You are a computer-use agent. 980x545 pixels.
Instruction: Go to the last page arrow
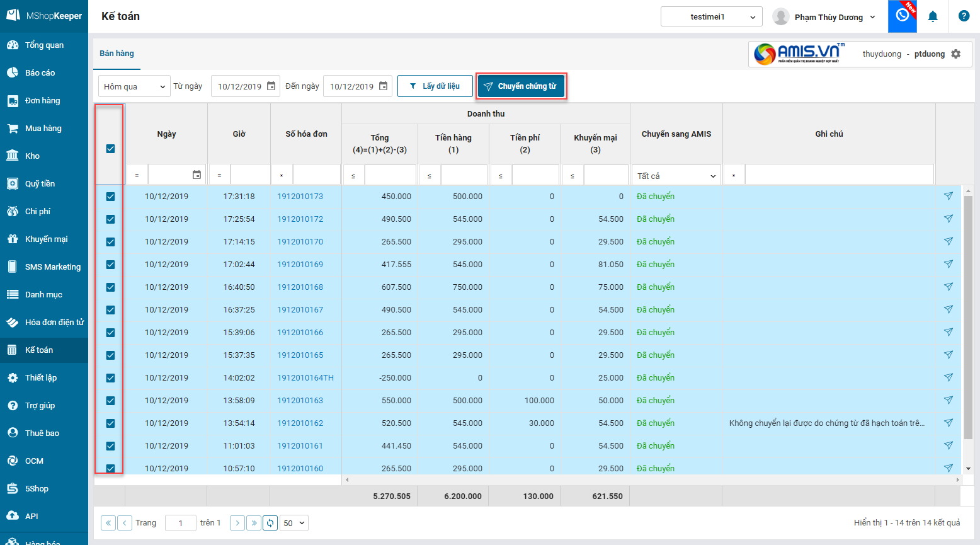(254, 523)
